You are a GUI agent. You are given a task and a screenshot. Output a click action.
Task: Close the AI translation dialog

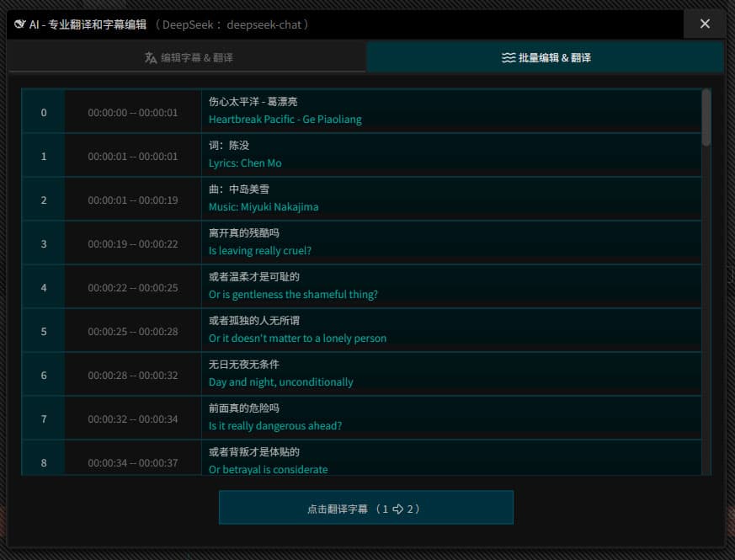705,24
